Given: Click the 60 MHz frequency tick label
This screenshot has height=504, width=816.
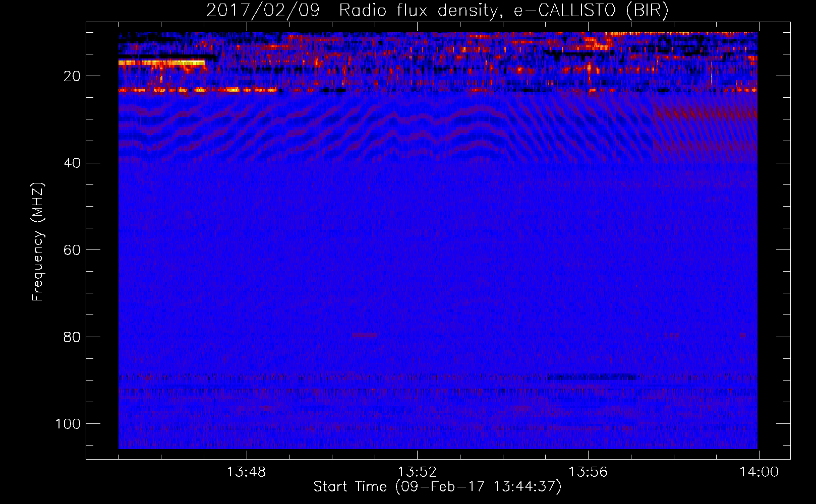Looking at the screenshot, I should pos(72,250).
